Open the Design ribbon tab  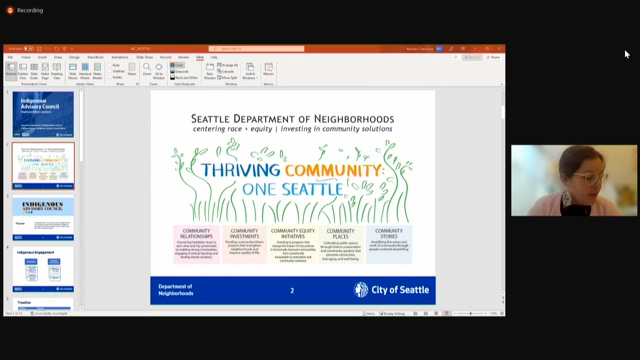coord(74,58)
